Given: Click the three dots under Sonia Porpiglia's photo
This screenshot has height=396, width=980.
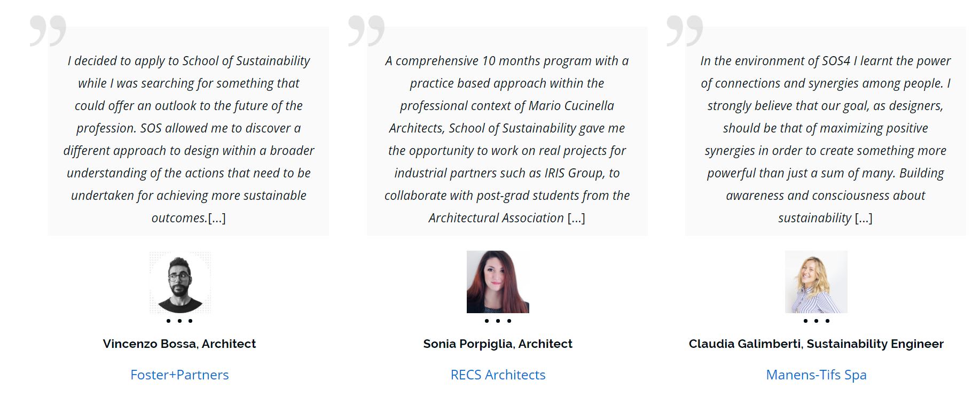Looking at the screenshot, I should coord(498,321).
